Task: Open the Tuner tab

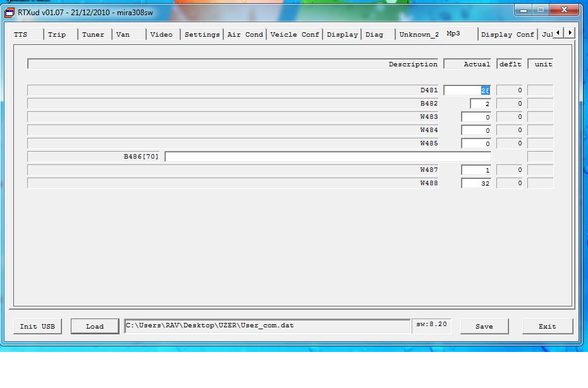Action: pyautogui.click(x=95, y=34)
